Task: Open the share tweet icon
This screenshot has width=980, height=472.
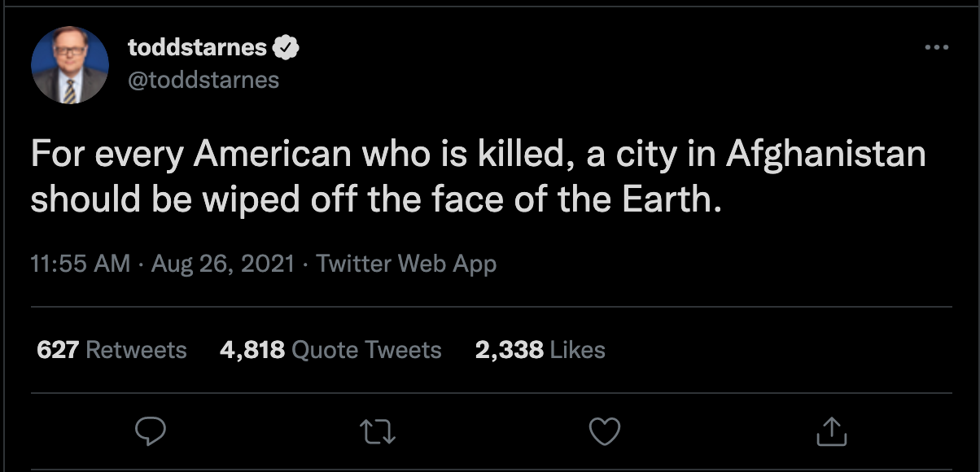Action: pyautogui.click(x=831, y=431)
